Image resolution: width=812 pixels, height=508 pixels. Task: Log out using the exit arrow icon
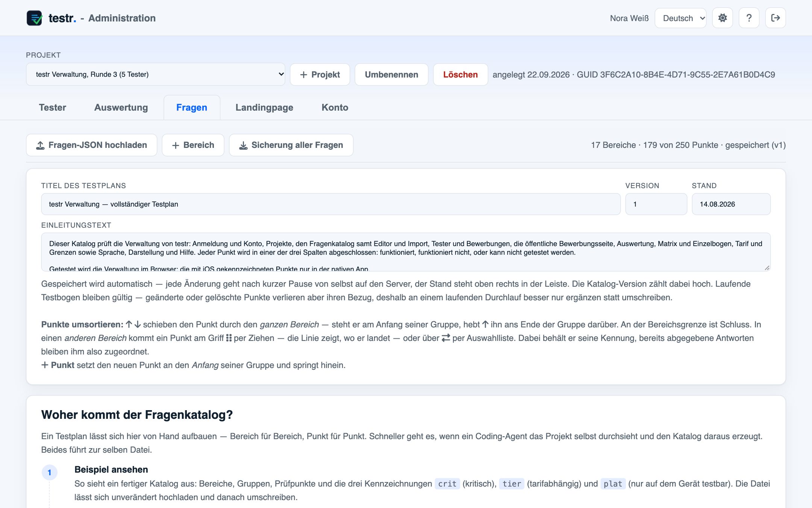point(775,18)
